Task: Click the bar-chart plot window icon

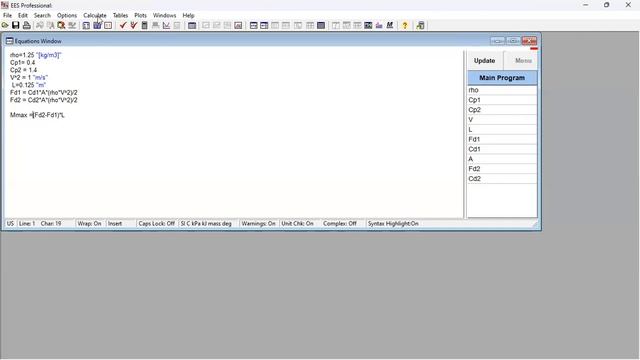Action: (379, 25)
